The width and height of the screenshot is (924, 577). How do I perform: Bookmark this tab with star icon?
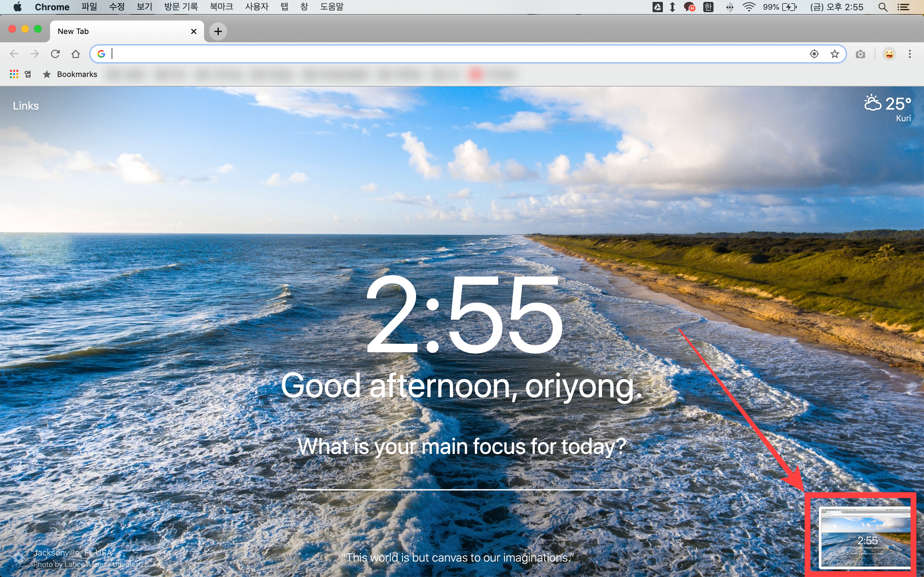point(835,54)
